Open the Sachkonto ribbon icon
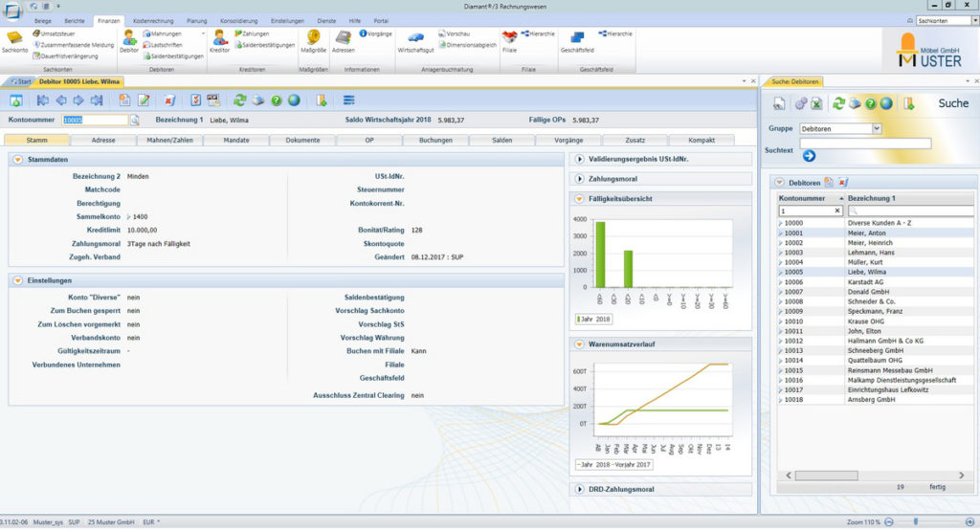980x531 pixels. point(14,41)
